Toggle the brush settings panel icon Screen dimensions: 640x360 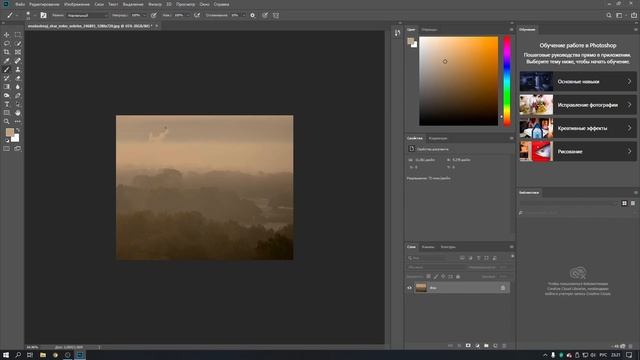43,15
